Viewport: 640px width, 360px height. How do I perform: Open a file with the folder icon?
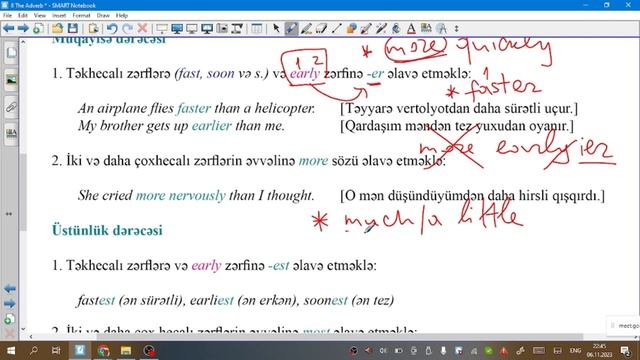pyautogui.click(x=58, y=29)
